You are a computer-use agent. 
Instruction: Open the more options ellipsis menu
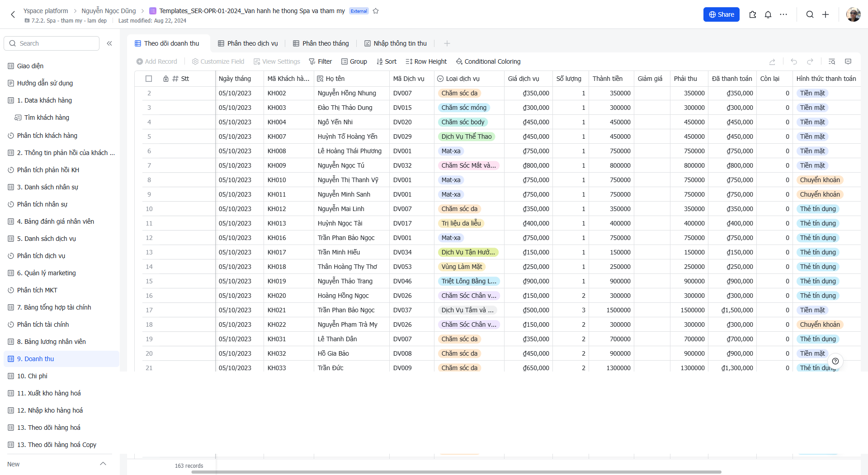tap(783, 14)
